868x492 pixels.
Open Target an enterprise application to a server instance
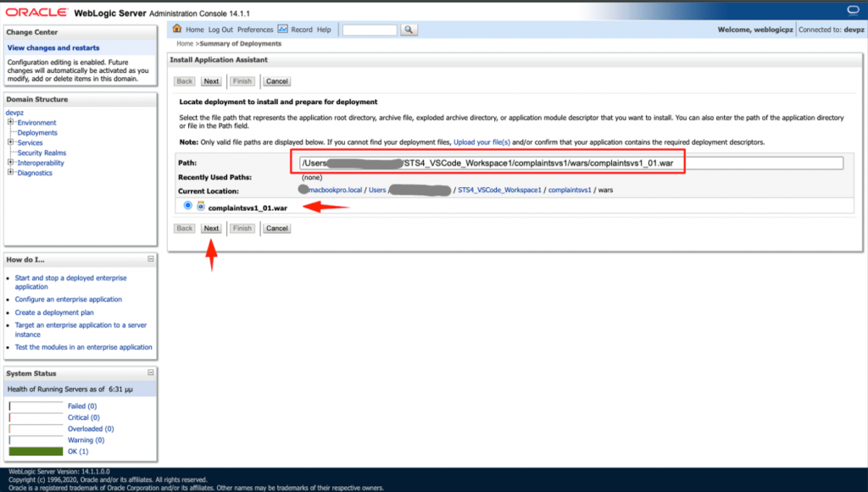(81, 330)
